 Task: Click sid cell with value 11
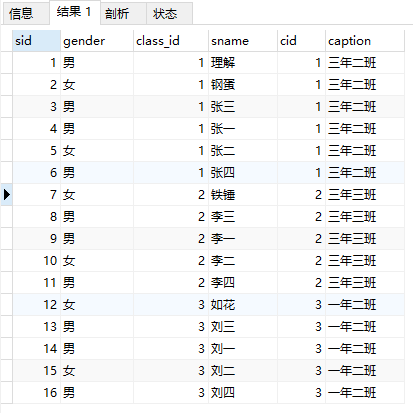(36, 282)
